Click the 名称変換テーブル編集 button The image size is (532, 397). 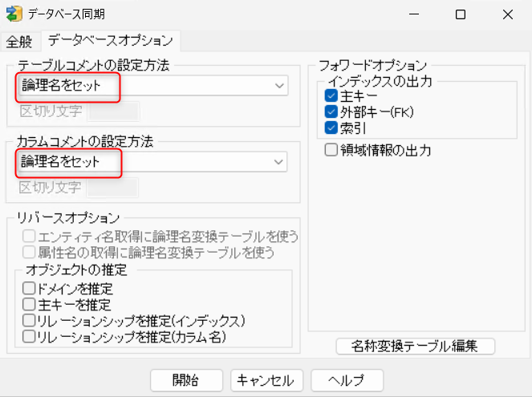pos(415,346)
